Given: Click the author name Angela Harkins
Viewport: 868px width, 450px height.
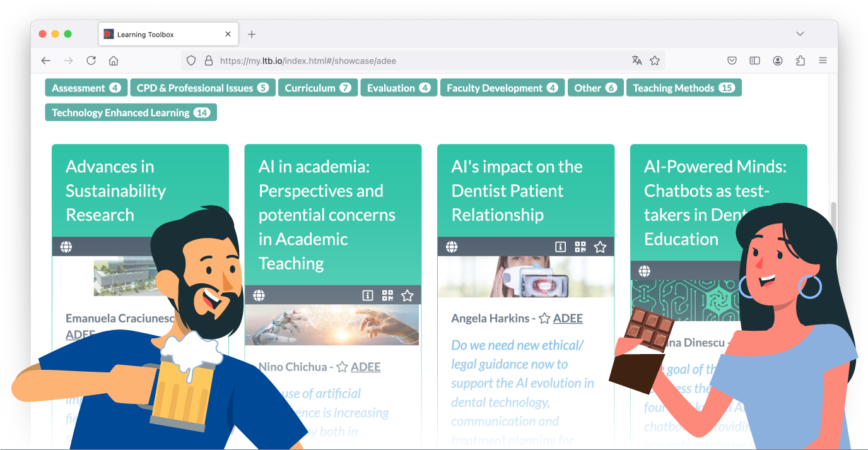Looking at the screenshot, I should 490,318.
